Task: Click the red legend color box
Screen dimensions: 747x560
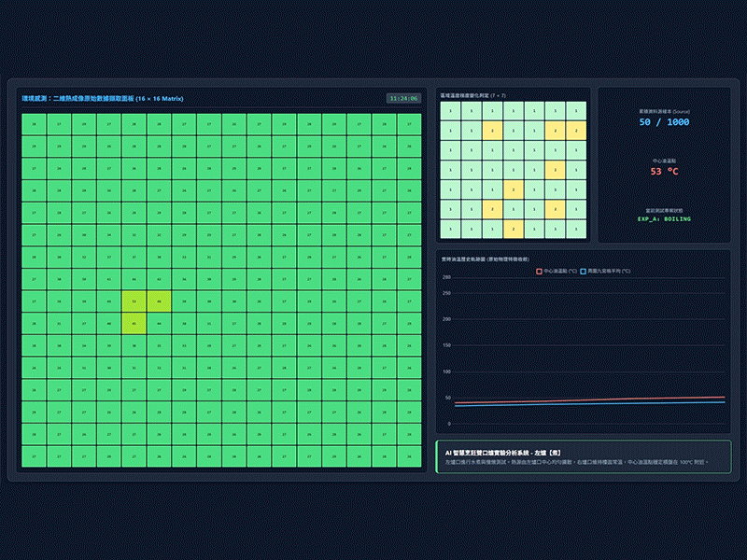Action: pyautogui.click(x=540, y=271)
